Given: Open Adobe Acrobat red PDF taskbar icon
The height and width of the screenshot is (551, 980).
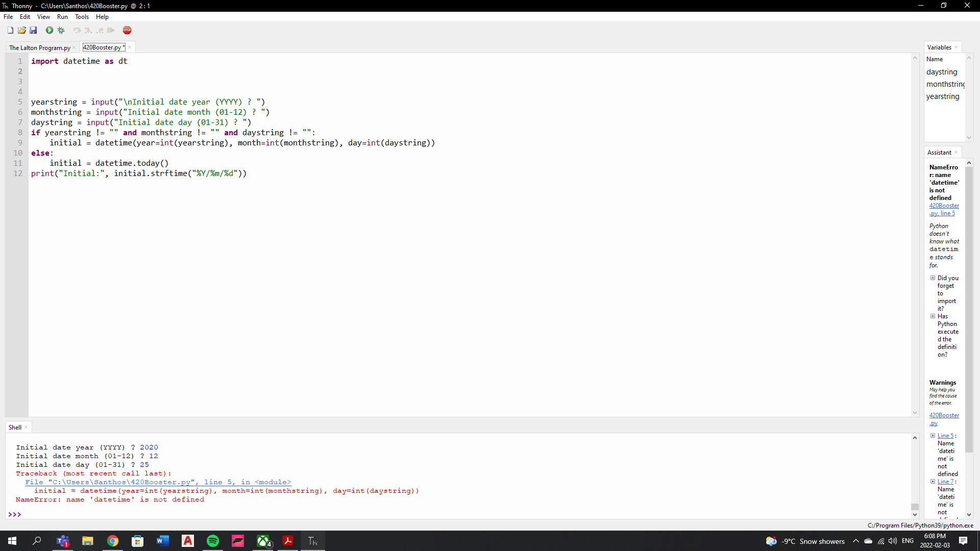Looking at the screenshot, I should 288,541.
